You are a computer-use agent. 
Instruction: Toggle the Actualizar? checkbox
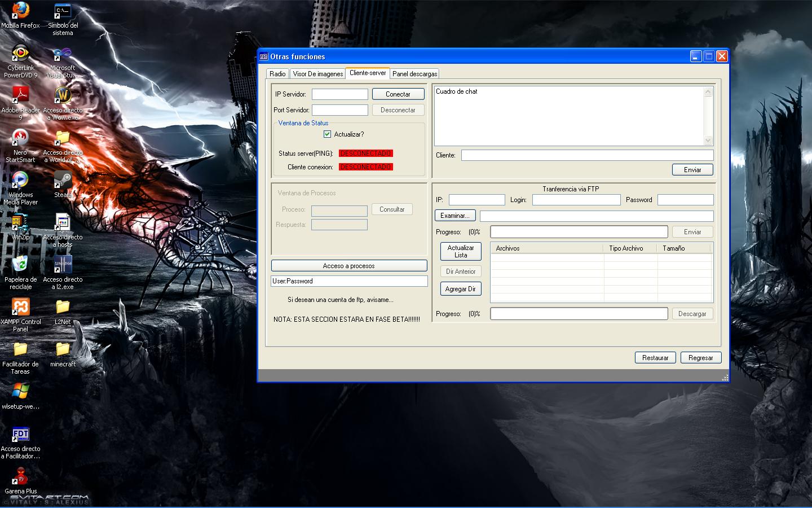click(x=327, y=134)
